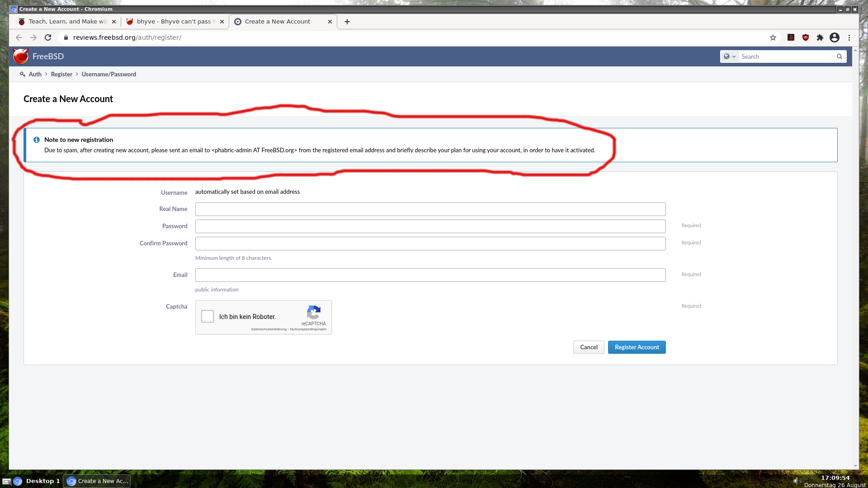868x488 pixels.
Task: Switch to 'Teach, Learn, and Make' tab
Action: coord(67,22)
